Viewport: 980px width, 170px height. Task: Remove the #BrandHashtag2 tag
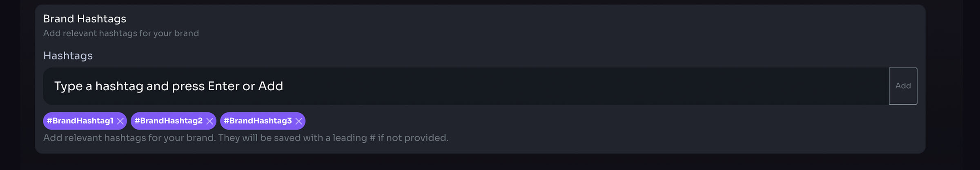(x=209, y=121)
